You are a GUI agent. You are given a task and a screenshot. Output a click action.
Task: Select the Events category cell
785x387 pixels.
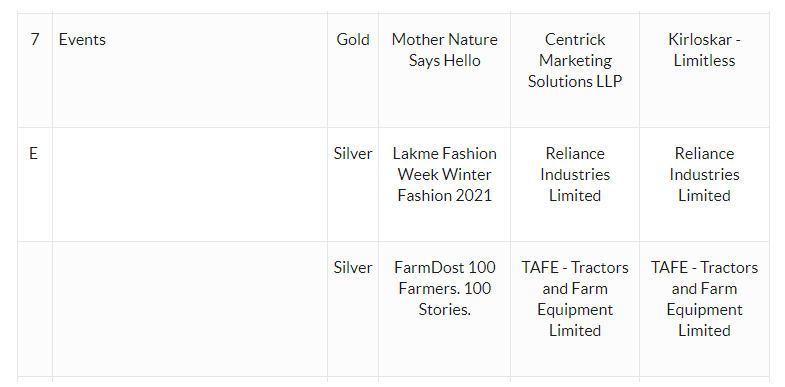(190, 70)
